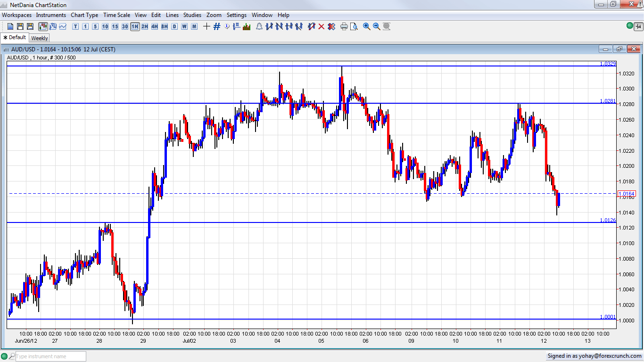The image size is (644, 362).
Task: Click the alert bell icon
Action: click(x=259, y=26)
